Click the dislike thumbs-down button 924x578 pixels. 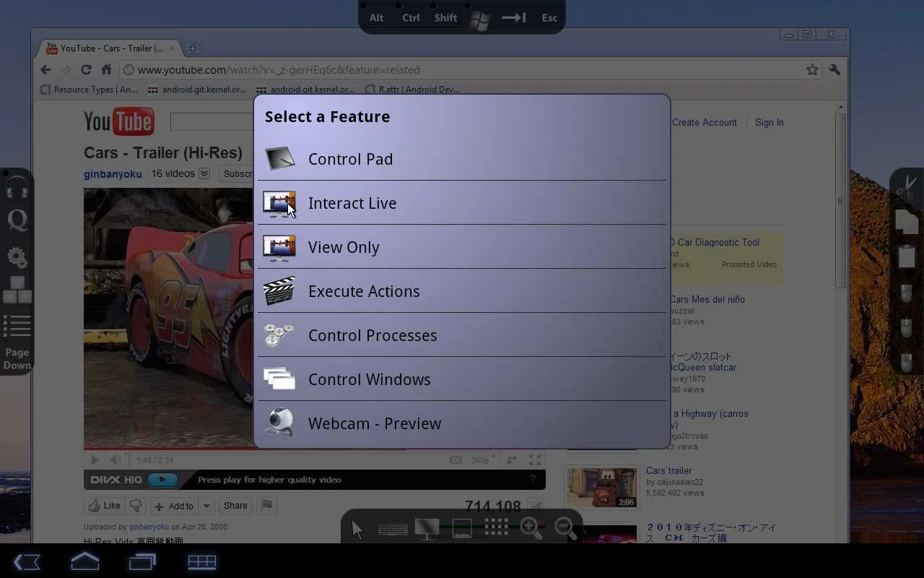136,506
